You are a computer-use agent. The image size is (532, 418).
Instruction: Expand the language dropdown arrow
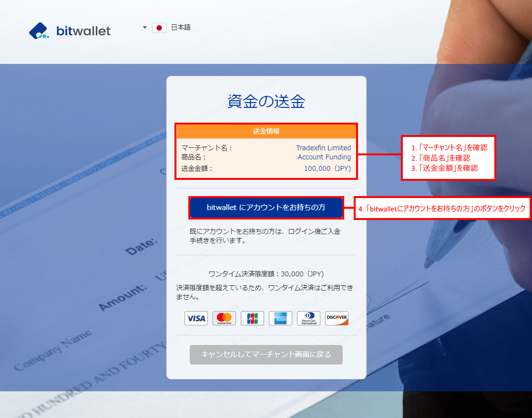[x=145, y=28]
